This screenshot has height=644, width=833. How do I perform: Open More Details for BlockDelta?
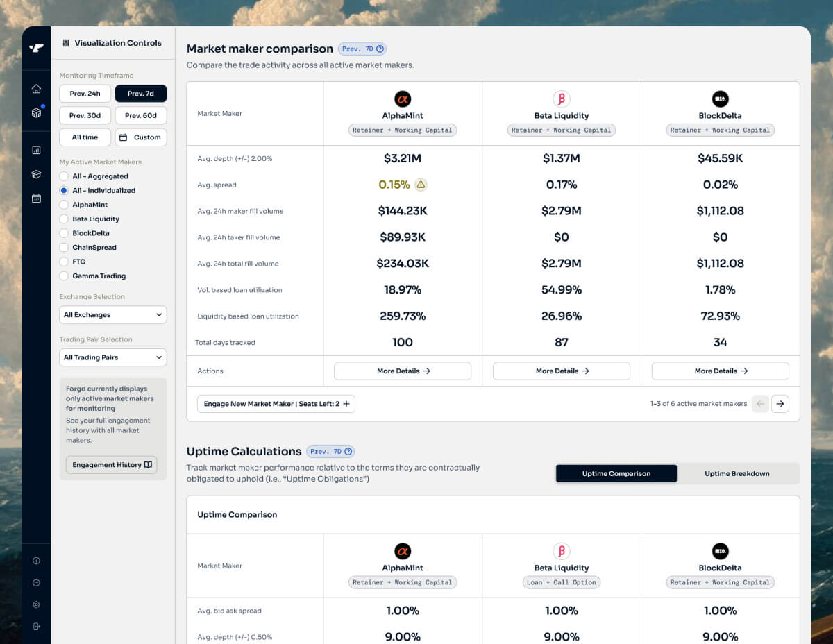(721, 371)
